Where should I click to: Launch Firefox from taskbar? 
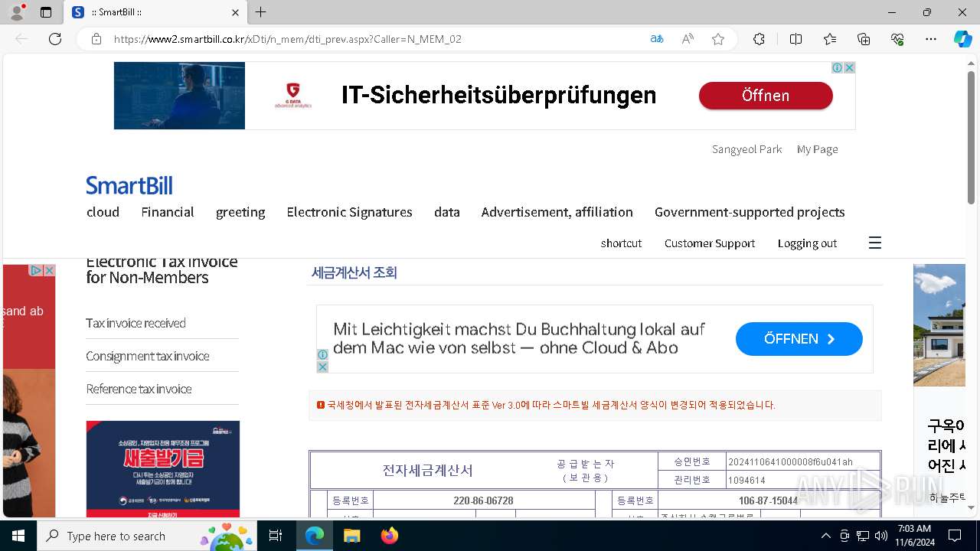tap(389, 536)
